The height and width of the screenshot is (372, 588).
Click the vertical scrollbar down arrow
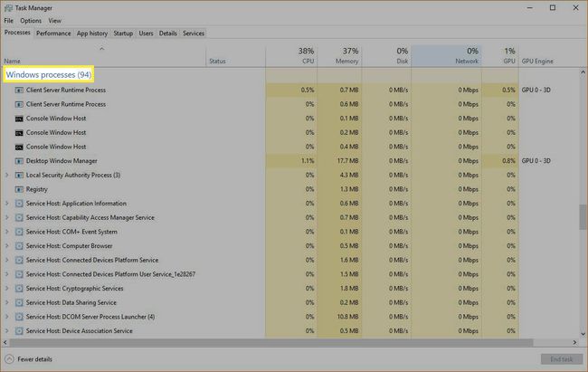[583, 334]
